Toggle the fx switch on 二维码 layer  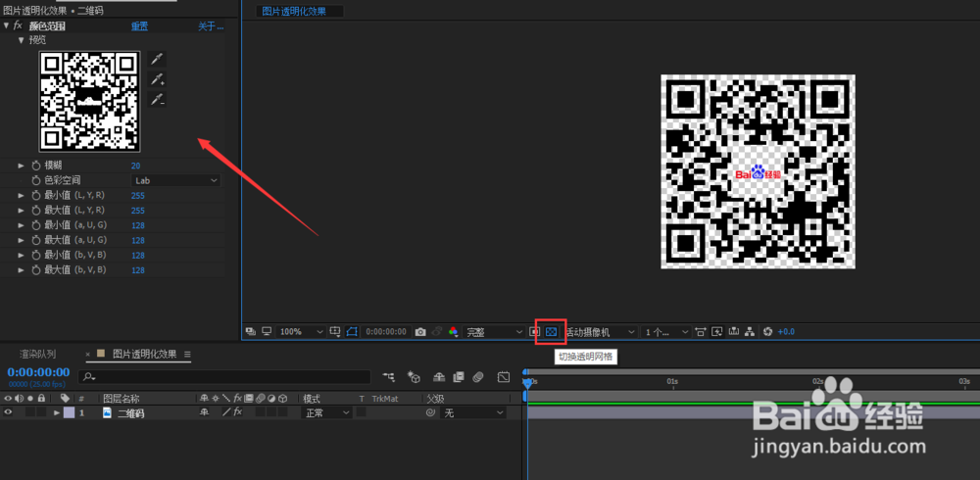tap(238, 412)
